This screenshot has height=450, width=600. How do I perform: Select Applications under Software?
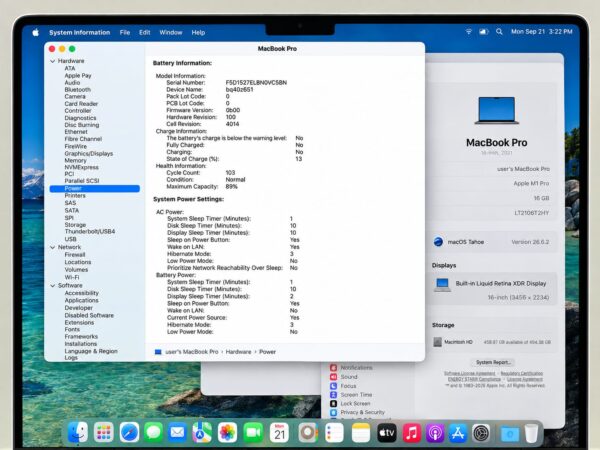coord(82,300)
